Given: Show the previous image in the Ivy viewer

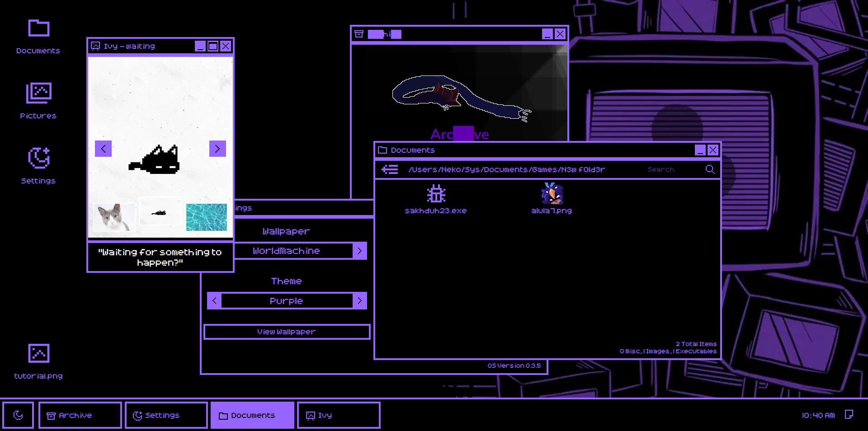Looking at the screenshot, I should coord(103,149).
